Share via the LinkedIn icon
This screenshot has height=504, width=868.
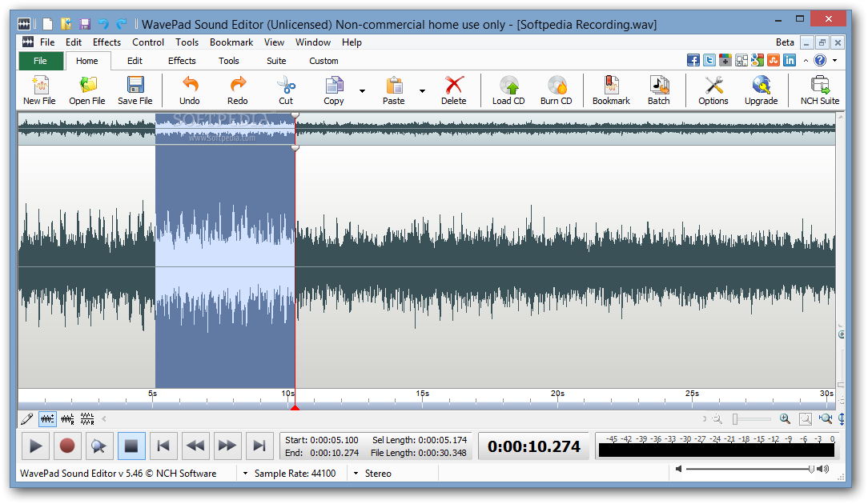[x=790, y=60]
